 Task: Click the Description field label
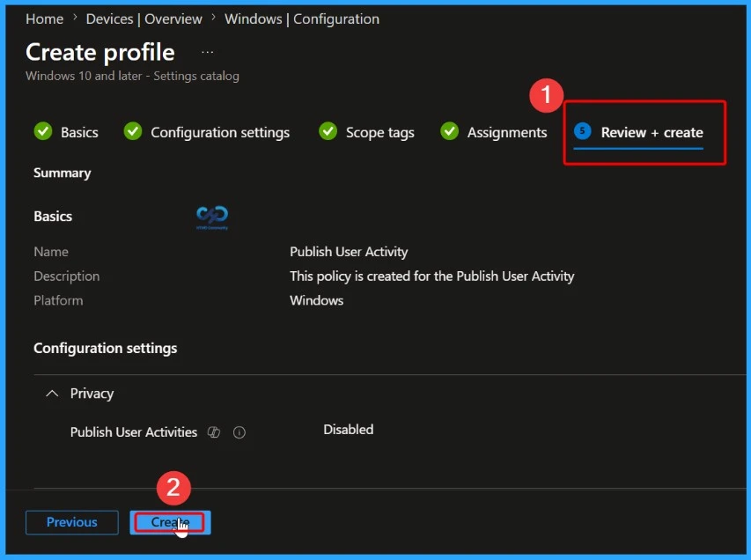(67, 276)
